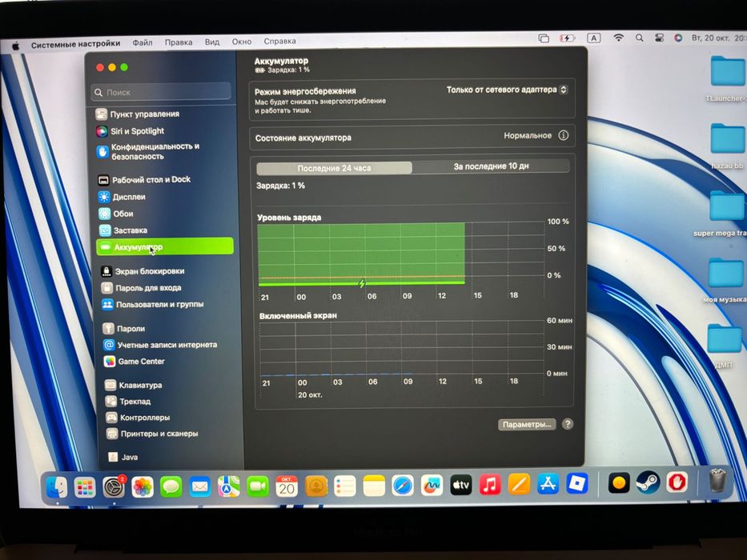Open Photos app from Dock

tap(143, 487)
